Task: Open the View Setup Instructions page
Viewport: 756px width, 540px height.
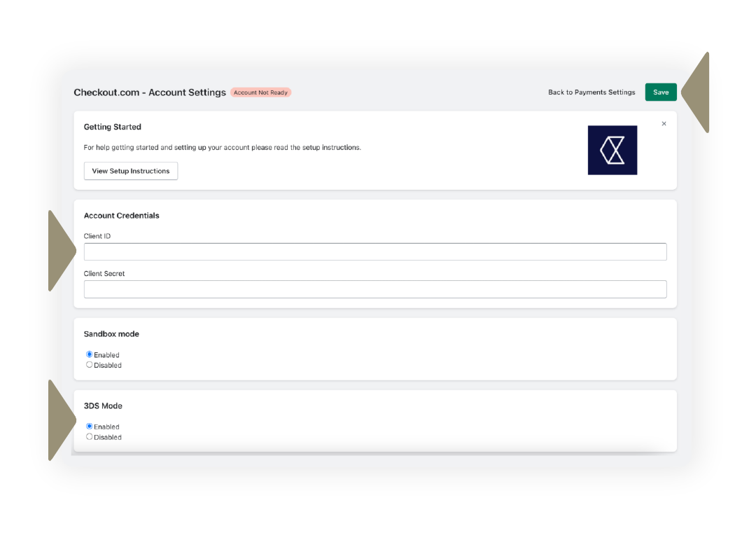Action: pyautogui.click(x=131, y=171)
